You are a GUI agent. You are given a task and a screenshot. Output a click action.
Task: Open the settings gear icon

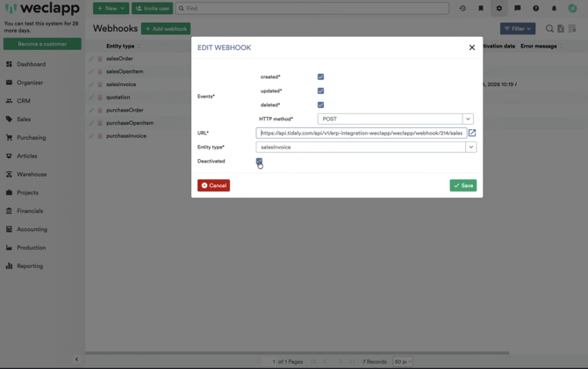(x=499, y=9)
